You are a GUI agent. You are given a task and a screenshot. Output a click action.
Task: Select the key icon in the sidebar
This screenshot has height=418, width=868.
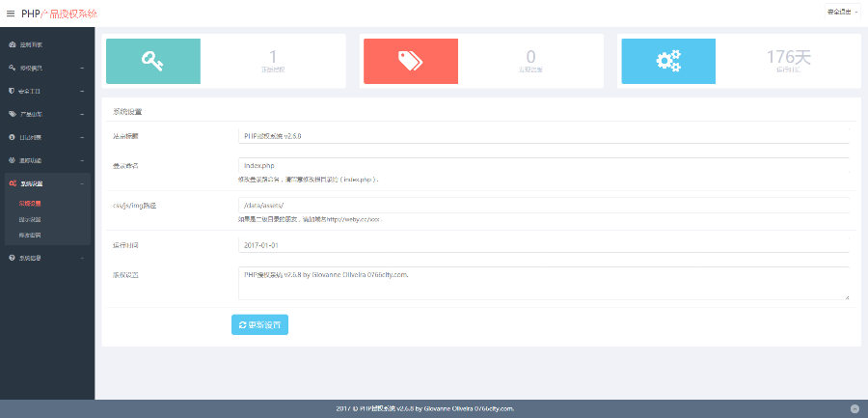pyautogui.click(x=13, y=68)
